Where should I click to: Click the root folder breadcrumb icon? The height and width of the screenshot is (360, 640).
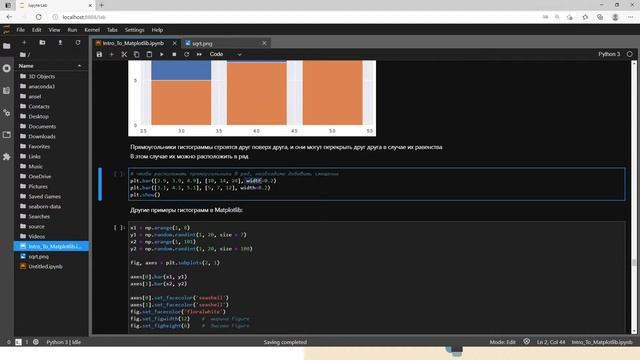[x=24, y=55]
